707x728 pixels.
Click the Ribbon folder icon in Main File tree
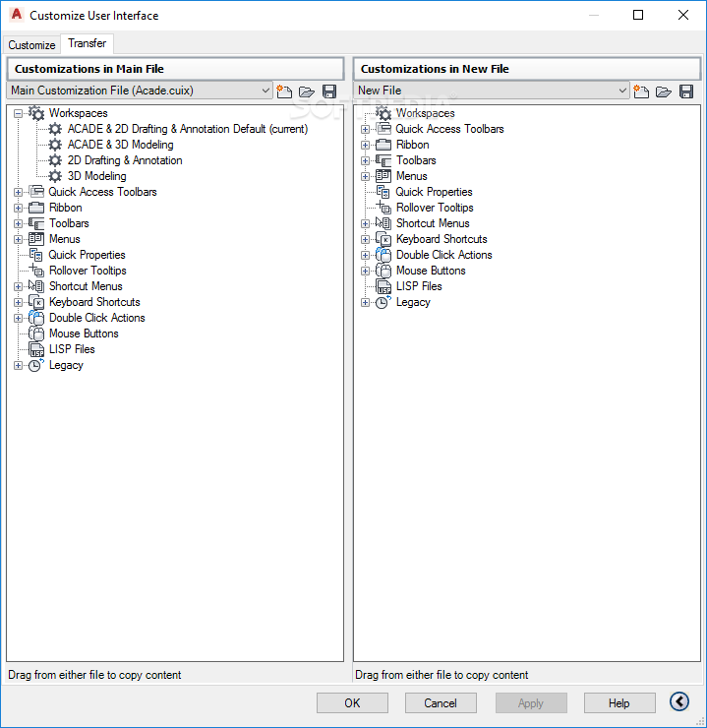[36, 208]
